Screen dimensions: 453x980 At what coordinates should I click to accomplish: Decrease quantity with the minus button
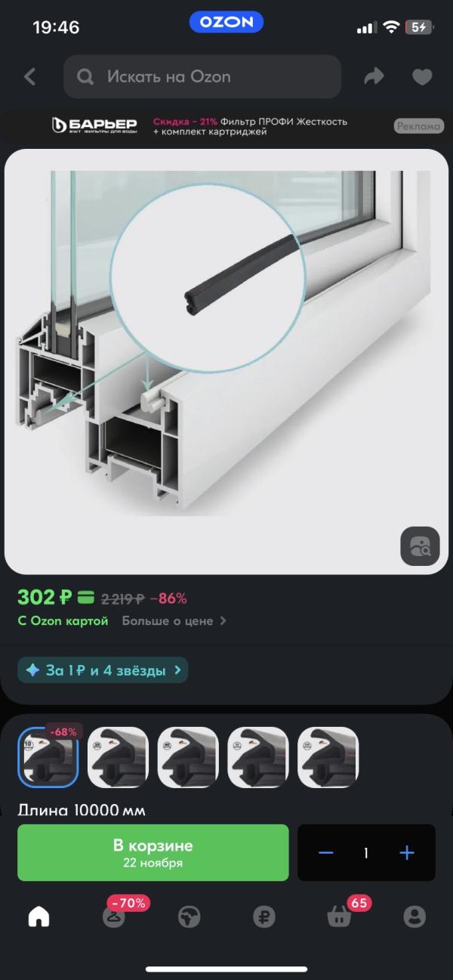pyautogui.click(x=326, y=853)
